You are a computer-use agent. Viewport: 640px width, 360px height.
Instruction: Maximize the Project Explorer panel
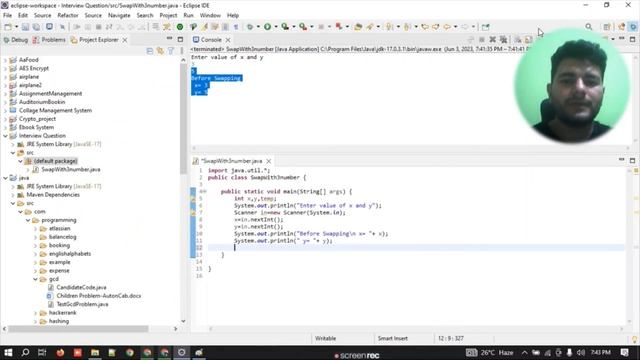[x=180, y=40]
